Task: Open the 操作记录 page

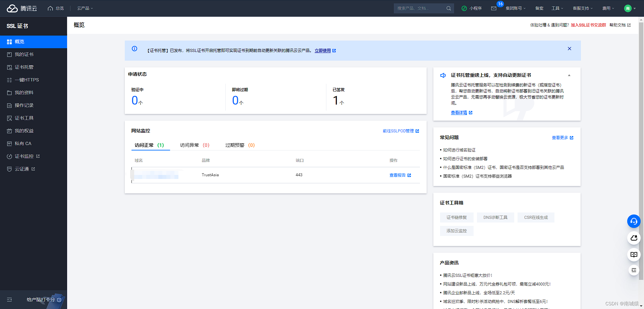Action: [23, 105]
